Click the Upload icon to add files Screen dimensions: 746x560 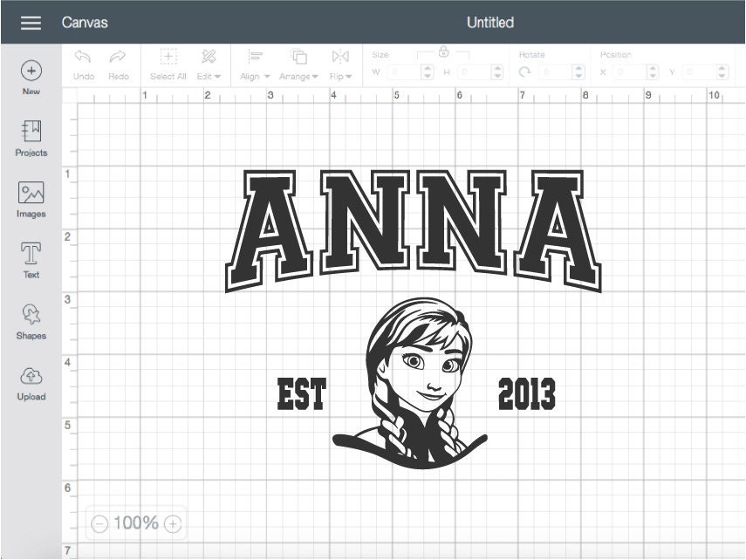31,379
